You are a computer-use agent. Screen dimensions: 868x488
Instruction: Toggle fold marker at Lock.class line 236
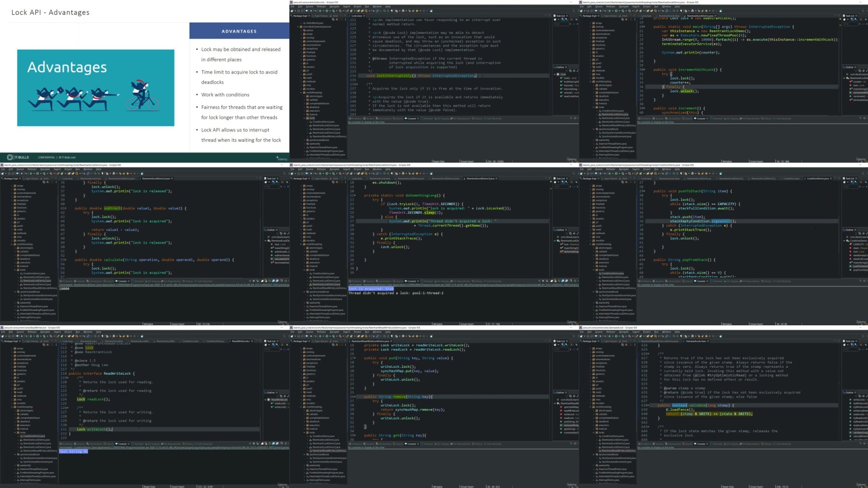[356, 84]
